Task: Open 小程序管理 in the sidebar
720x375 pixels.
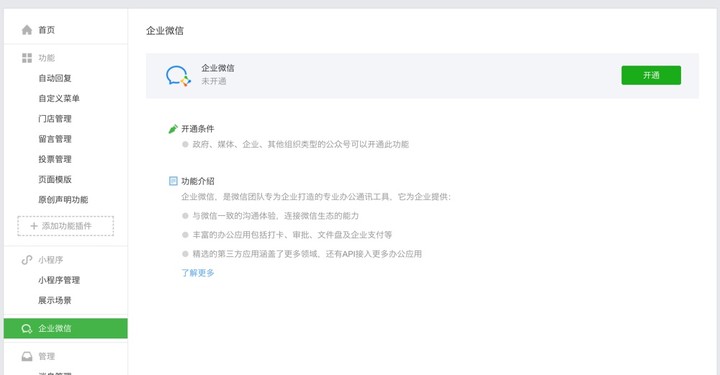Action: click(x=59, y=280)
